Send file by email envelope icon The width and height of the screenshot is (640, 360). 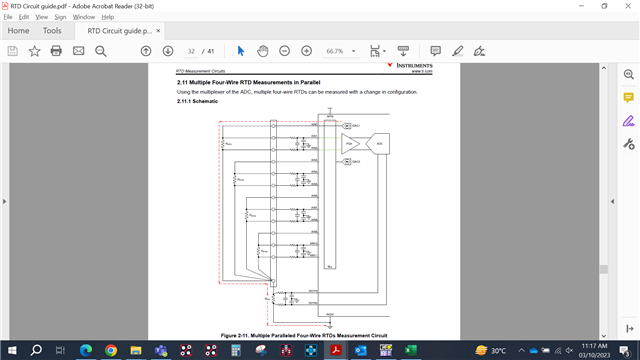[x=78, y=51]
